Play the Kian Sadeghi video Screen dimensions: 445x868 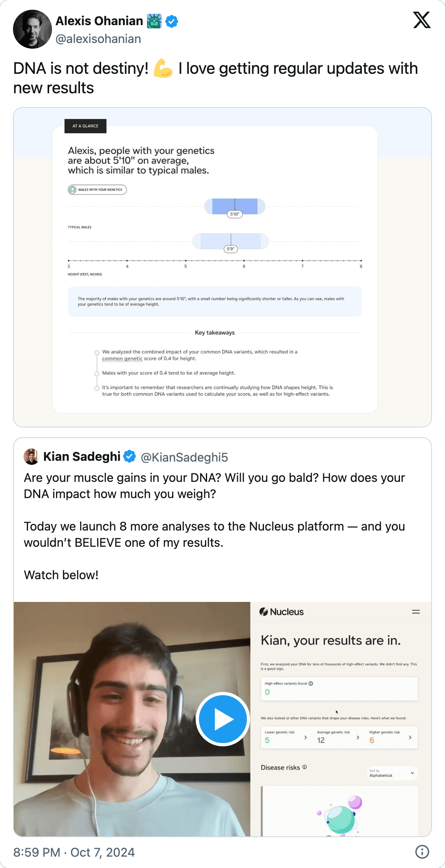pyautogui.click(x=222, y=719)
